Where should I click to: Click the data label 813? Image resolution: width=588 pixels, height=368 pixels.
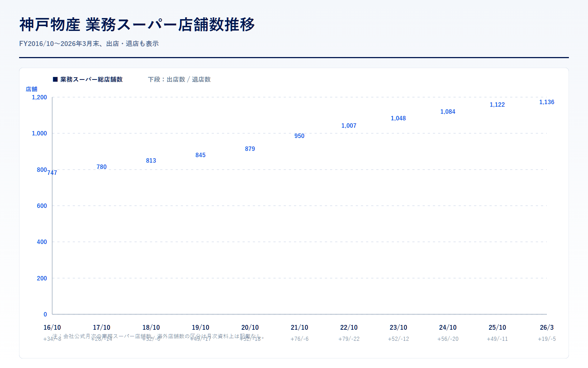151,161
